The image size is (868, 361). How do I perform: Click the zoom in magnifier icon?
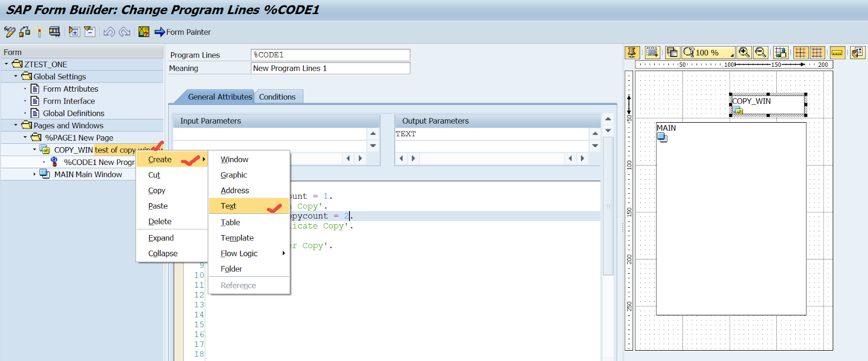click(744, 53)
